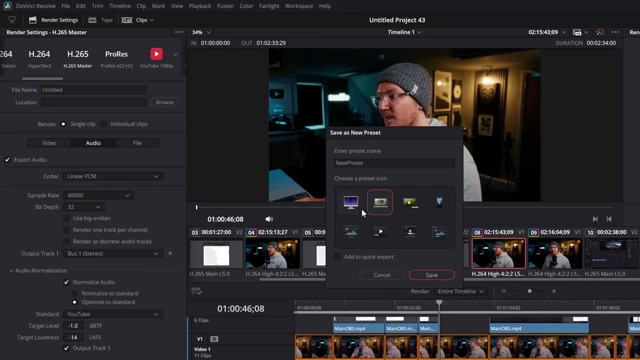Select the highlighted film frame preset icon
Viewport: 640px width, 360px height.
(x=380, y=202)
